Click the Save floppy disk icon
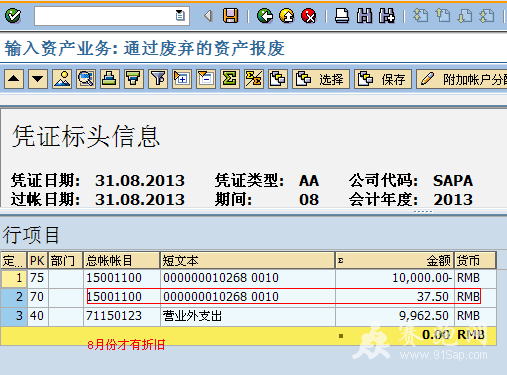The height and width of the screenshot is (375, 507). pos(231,16)
